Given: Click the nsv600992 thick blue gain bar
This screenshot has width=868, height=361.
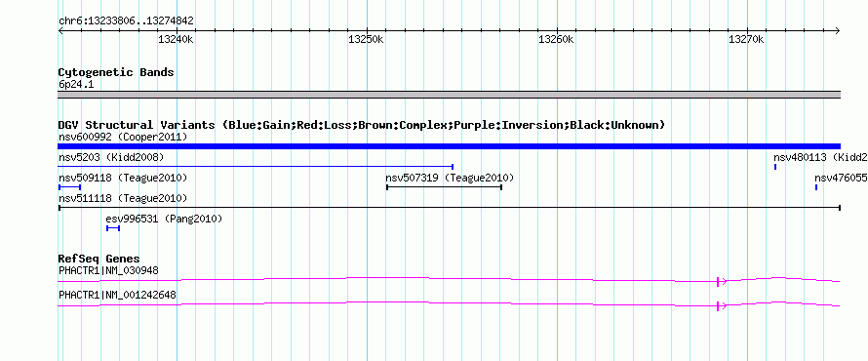Looking at the screenshot, I should pyautogui.click(x=449, y=146).
